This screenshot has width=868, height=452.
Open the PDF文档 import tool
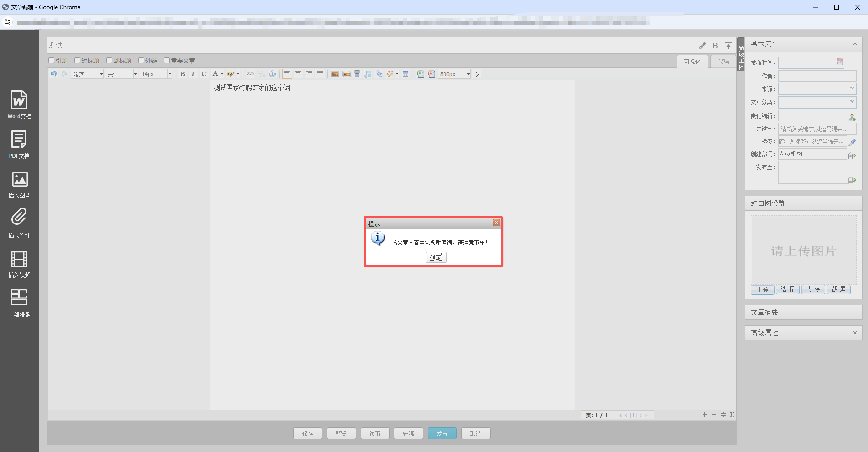pyautogui.click(x=19, y=140)
